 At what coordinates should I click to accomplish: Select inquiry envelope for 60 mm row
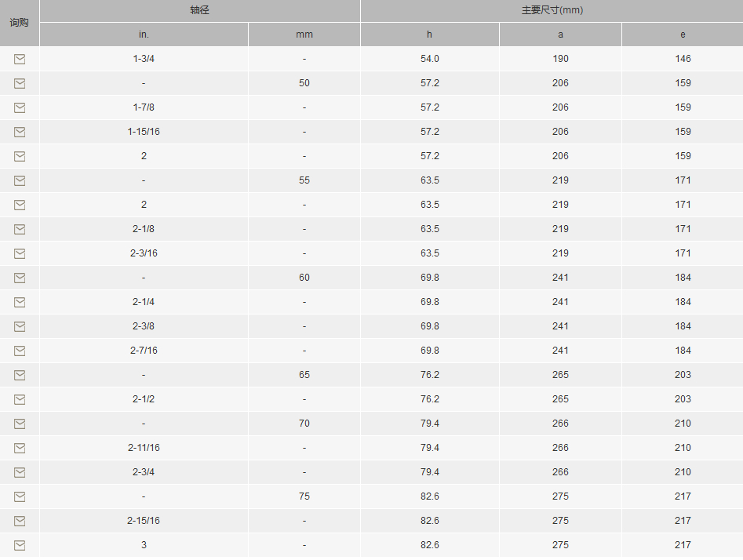click(x=20, y=278)
